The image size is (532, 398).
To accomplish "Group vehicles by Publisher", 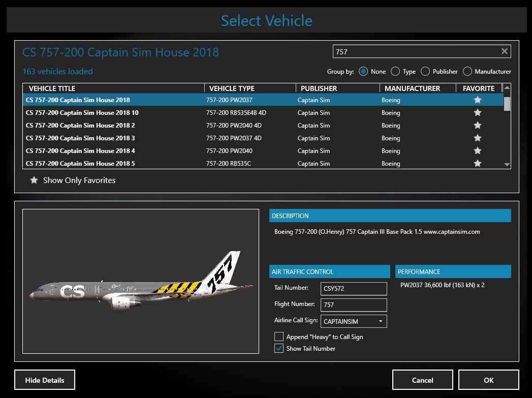I will [x=425, y=72].
